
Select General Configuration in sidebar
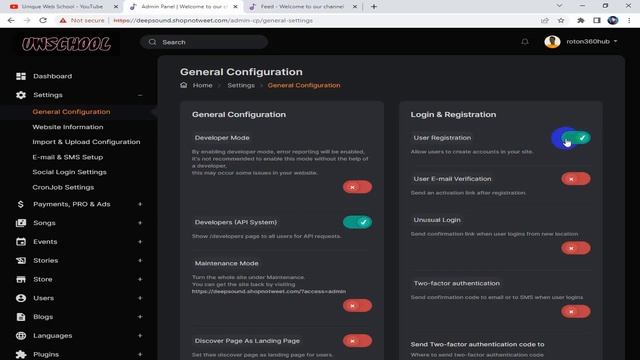click(71, 112)
